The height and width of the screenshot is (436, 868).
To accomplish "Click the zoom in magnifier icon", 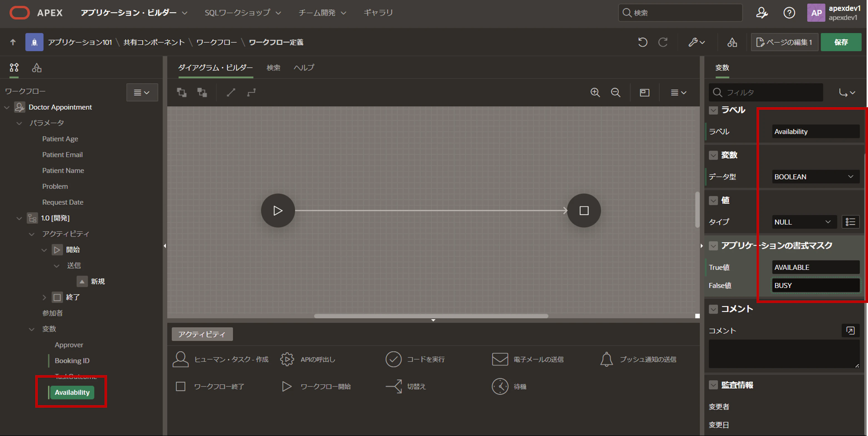I will coord(595,92).
